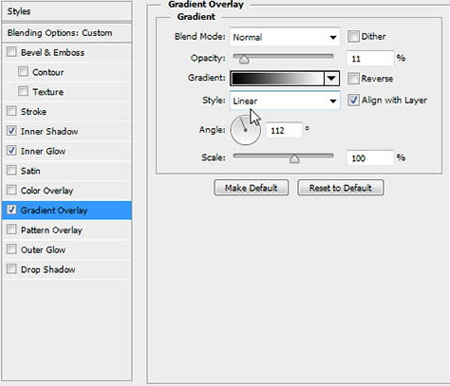The height and width of the screenshot is (386, 450).
Task: Select the Contour label
Action: click(x=48, y=72)
